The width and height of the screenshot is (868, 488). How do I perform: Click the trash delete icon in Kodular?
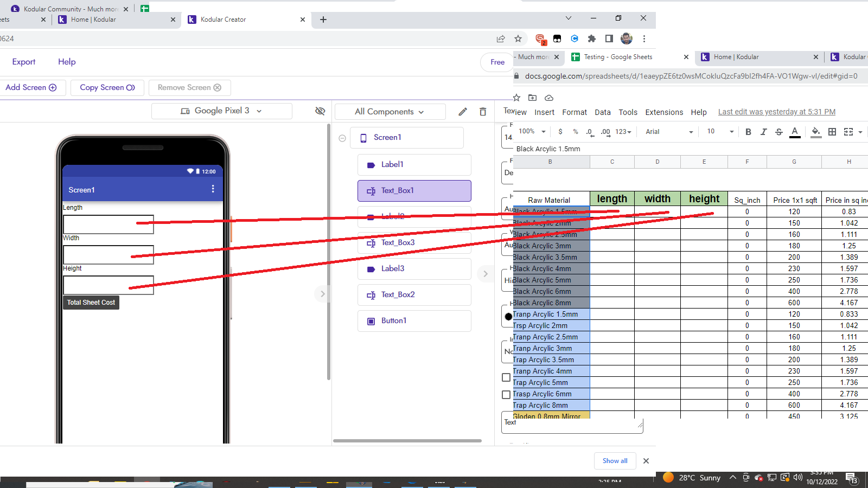[x=482, y=111]
